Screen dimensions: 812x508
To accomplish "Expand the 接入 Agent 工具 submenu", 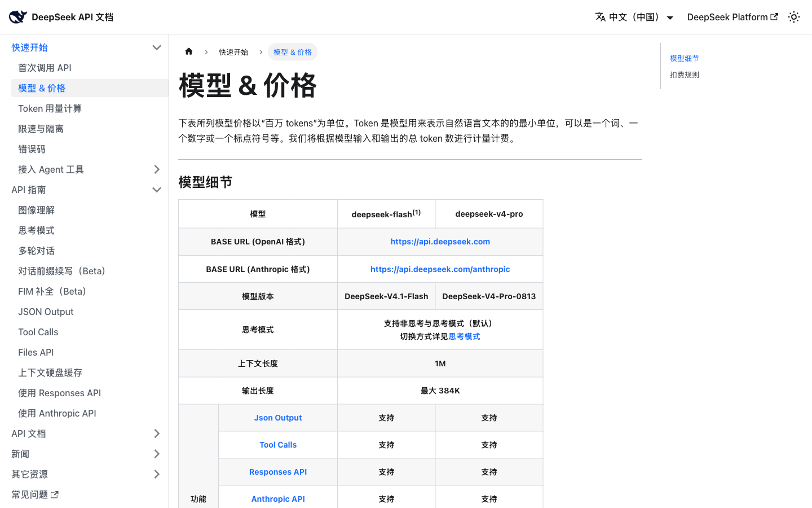I will click(x=157, y=169).
